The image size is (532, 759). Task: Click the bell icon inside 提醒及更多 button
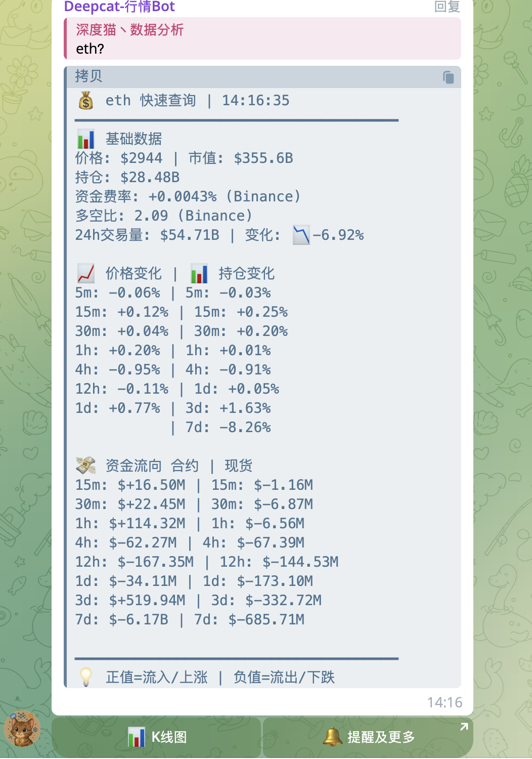[x=333, y=736]
